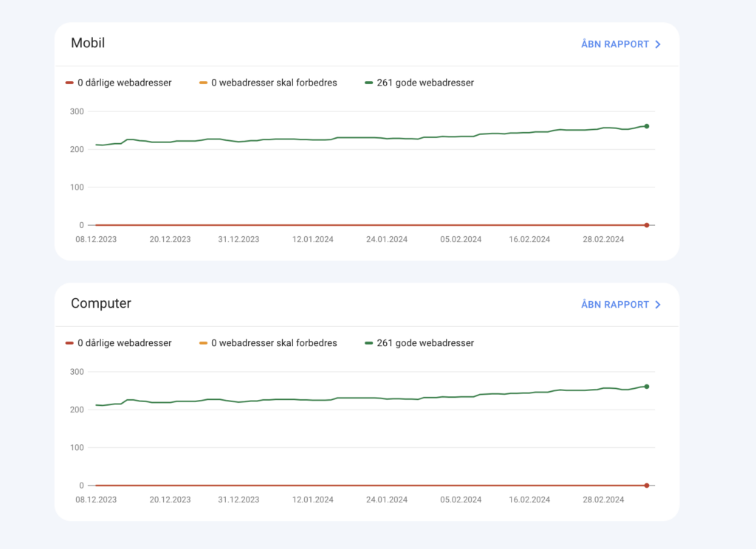Click the 28.02.2024 date label in Mobil chart

(603, 240)
